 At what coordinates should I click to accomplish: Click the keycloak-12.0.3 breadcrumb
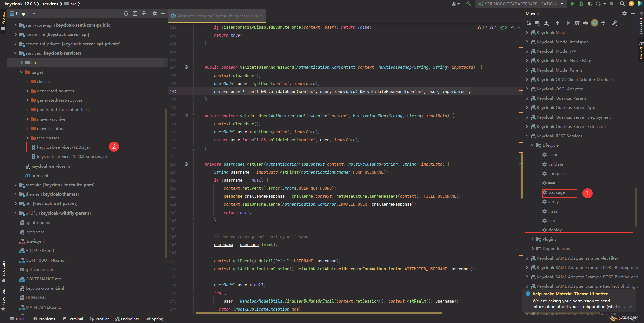[x=20, y=4]
